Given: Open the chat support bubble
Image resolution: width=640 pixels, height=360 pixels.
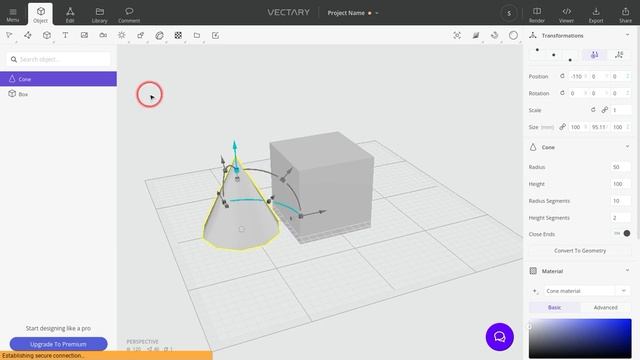Looking at the screenshot, I should [500, 337].
